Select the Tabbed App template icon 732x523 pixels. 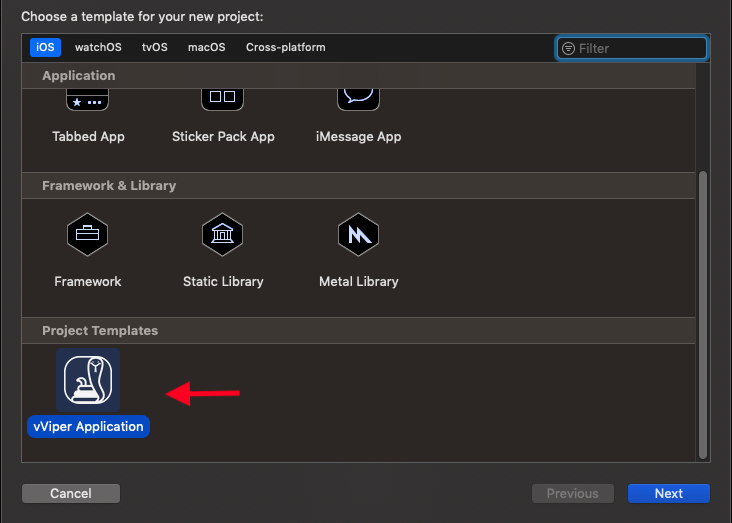point(88,100)
